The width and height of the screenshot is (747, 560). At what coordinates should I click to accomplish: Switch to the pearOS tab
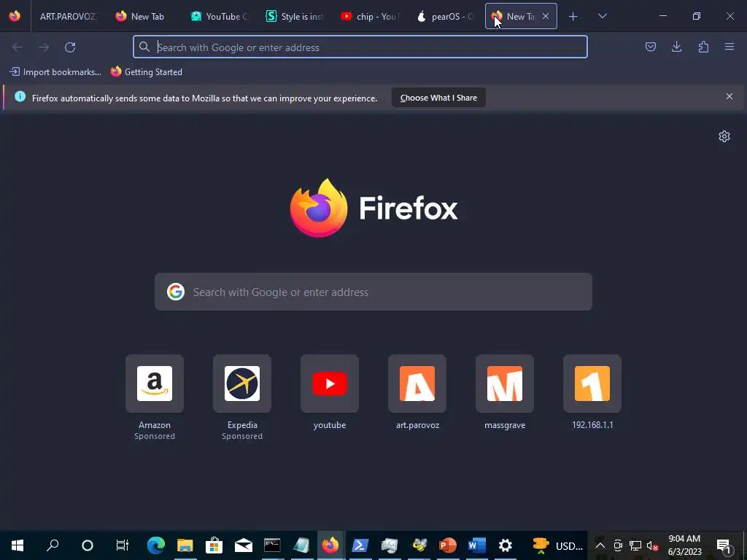(x=446, y=17)
